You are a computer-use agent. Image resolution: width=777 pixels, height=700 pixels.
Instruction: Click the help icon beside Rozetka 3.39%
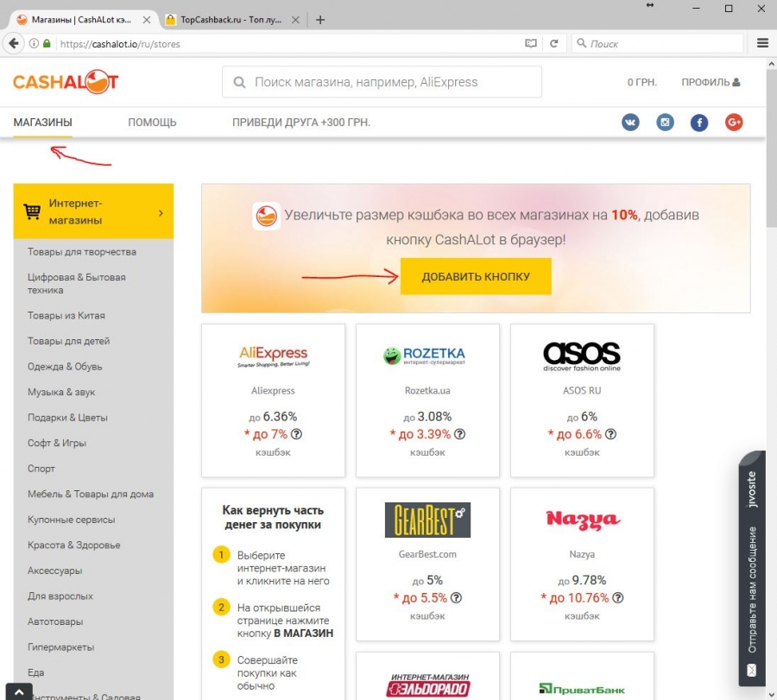(x=460, y=434)
